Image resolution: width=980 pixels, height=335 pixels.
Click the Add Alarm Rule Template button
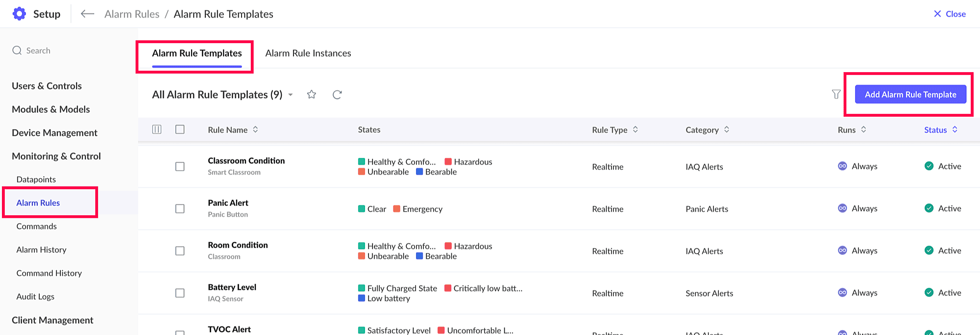point(910,94)
